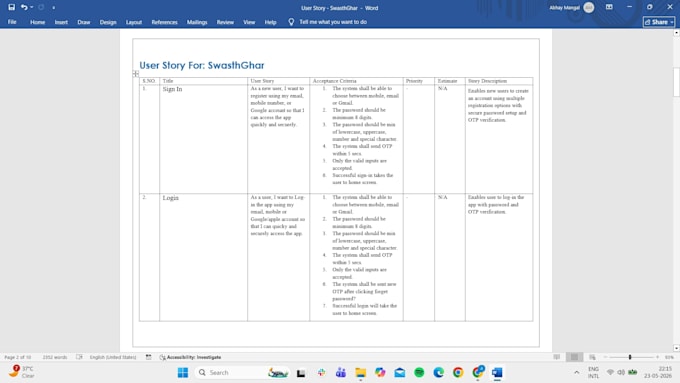This screenshot has height=383, width=680.
Task: Switch to the Home ribbon tab
Action: [x=37, y=22]
